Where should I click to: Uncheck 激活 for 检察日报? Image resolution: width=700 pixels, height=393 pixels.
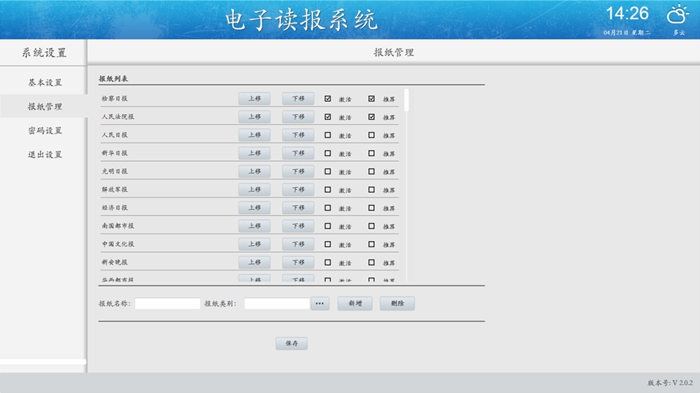[328, 99]
